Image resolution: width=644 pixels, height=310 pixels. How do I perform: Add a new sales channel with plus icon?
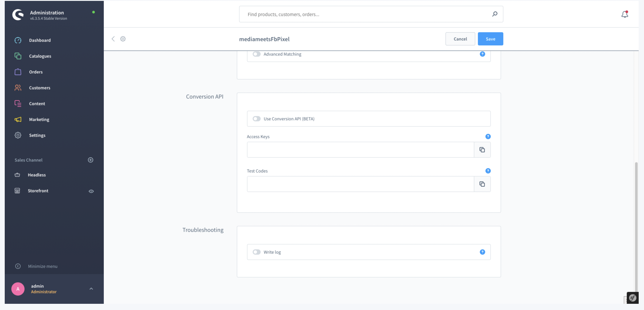(x=90, y=160)
